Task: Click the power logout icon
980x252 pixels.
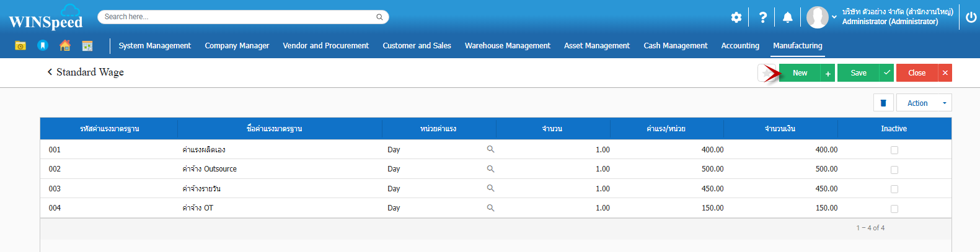Action: coord(971,17)
